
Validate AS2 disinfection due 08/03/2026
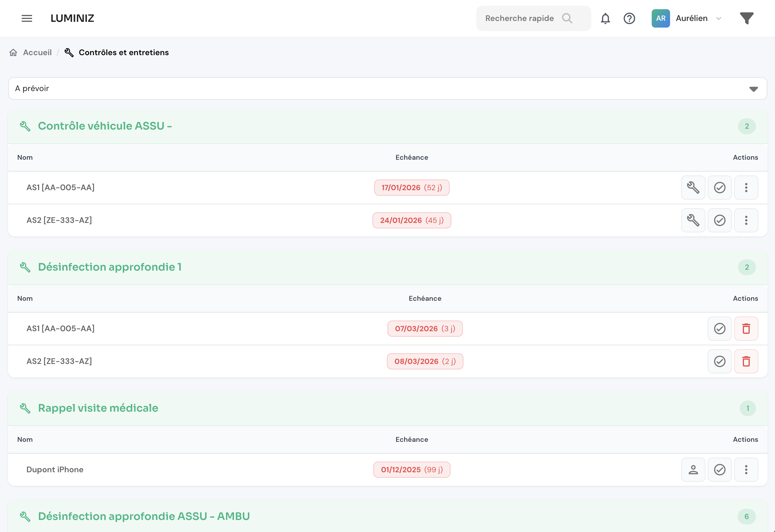pos(720,361)
